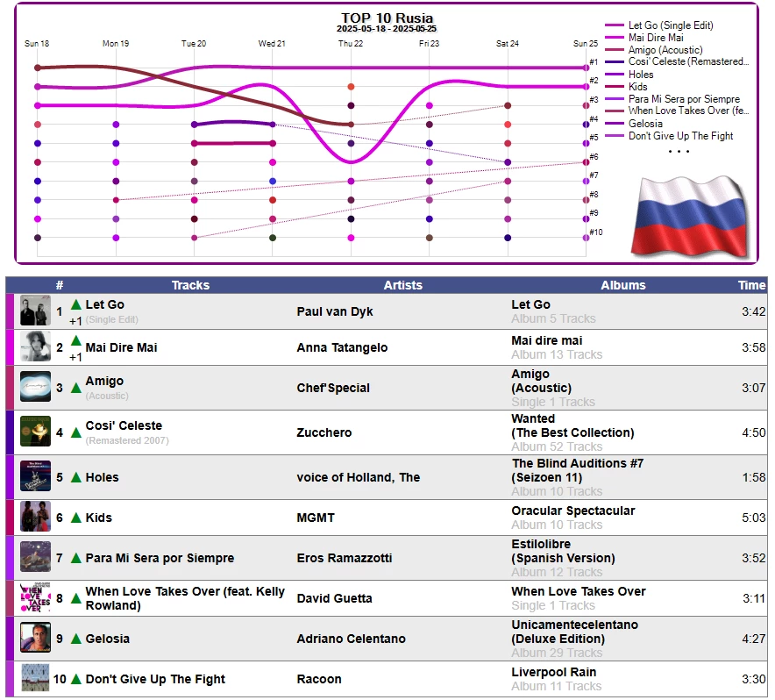Image resolution: width=775 pixels, height=700 pixels.
Task: Click the Holes album cover thumbnail
Action: click(x=35, y=476)
